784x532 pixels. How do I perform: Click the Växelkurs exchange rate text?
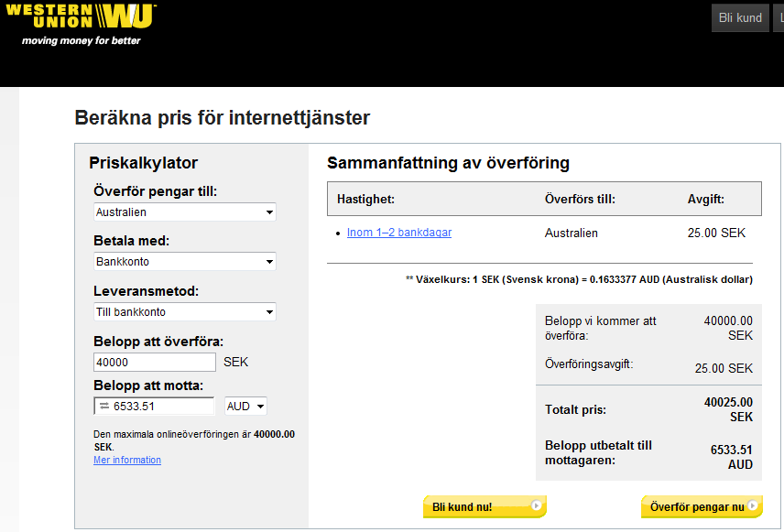579,279
